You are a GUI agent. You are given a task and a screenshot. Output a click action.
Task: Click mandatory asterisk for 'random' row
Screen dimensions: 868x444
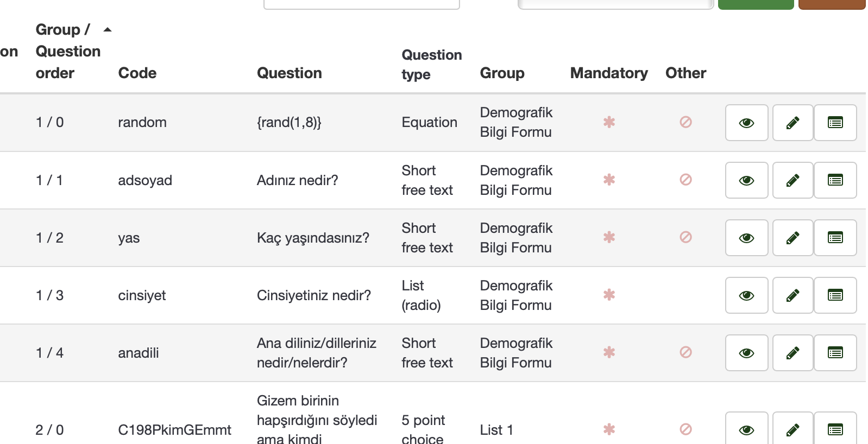[609, 122]
